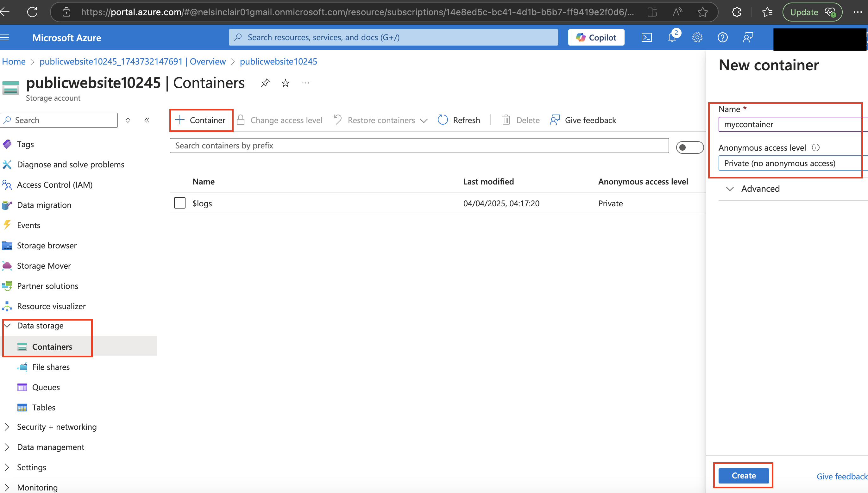Open Events in the sidebar
This screenshot has width=868, height=493.
coord(28,226)
